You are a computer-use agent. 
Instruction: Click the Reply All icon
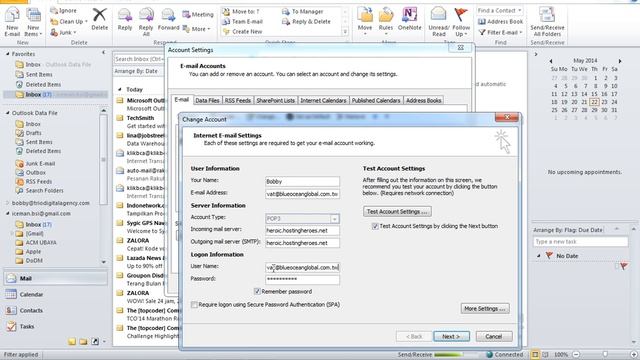(146, 21)
